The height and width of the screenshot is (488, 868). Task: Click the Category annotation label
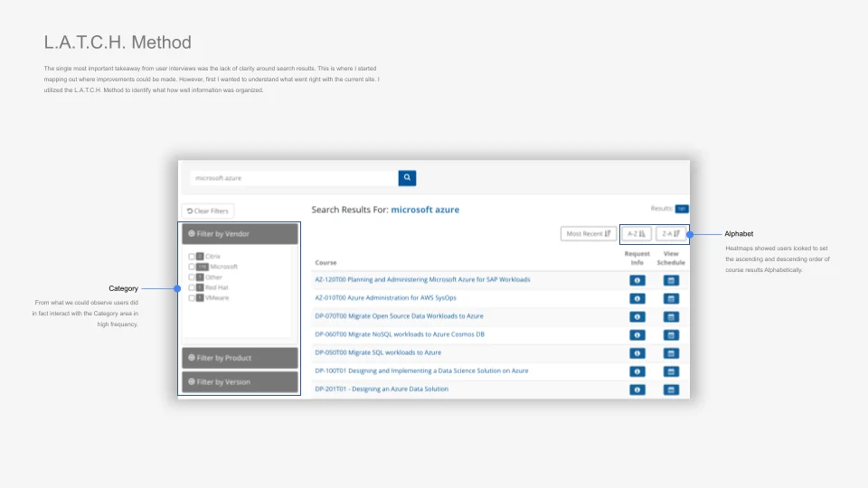pyautogui.click(x=124, y=288)
